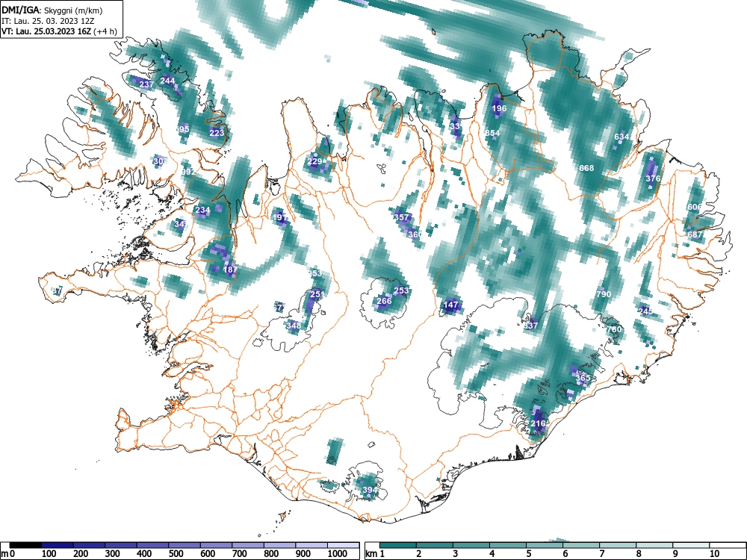Select the 234 visibility label
The height and width of the screenshot is (560, 747).
coord(202,210)
